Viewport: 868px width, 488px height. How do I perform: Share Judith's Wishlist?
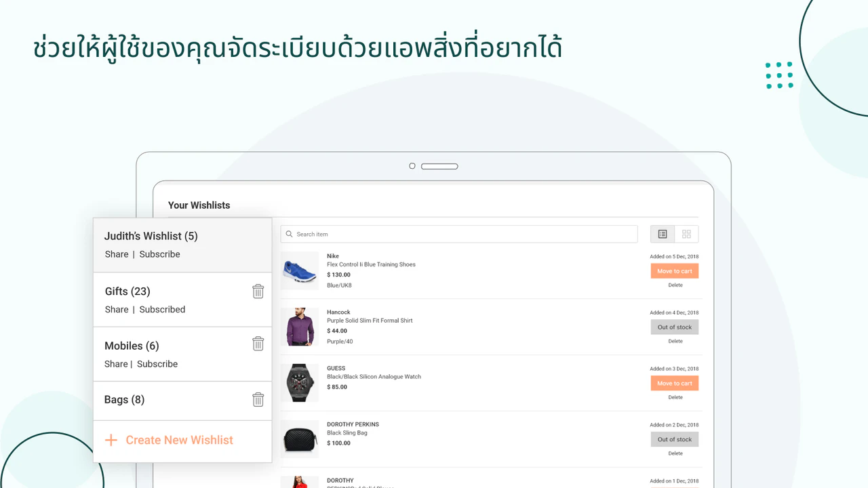(x=117, y=254)
